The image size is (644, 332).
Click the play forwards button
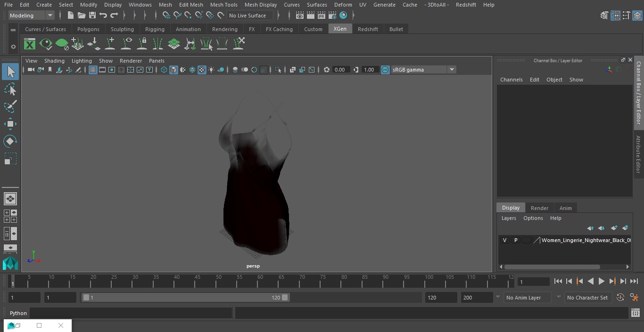[x=601, y=281]
